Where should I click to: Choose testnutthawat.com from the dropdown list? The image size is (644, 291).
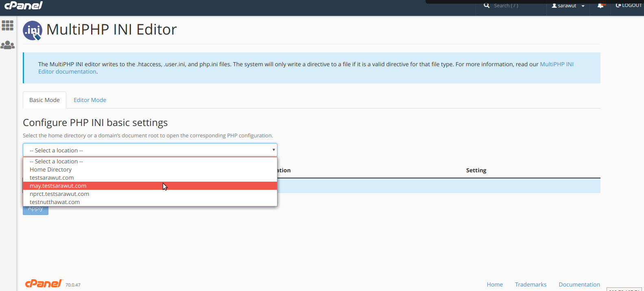click(55, 202)
